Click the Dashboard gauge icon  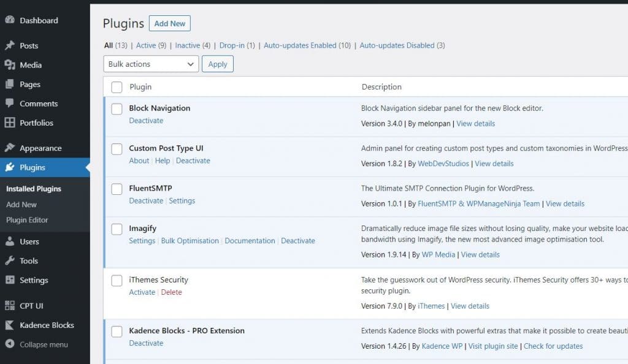(10, 20)
